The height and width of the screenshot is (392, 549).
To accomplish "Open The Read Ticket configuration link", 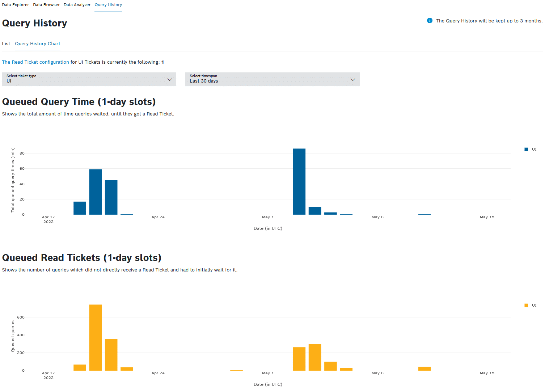I will (35, 62).
